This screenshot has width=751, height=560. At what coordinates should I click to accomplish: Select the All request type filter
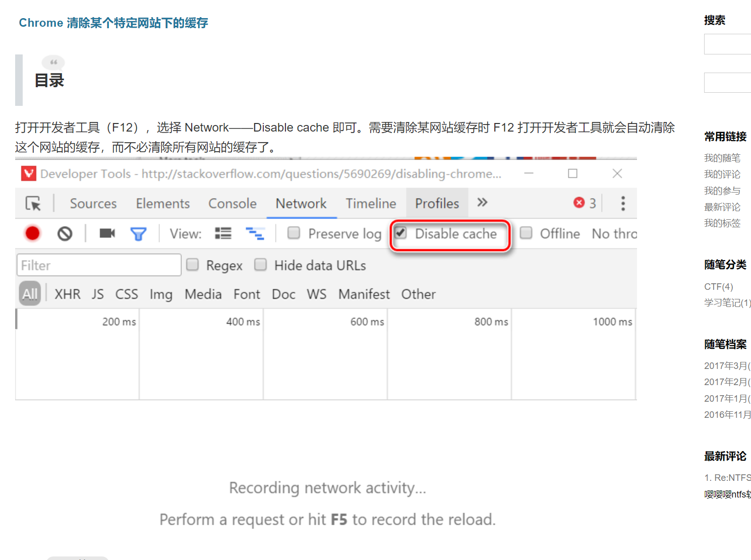[30, 294]
